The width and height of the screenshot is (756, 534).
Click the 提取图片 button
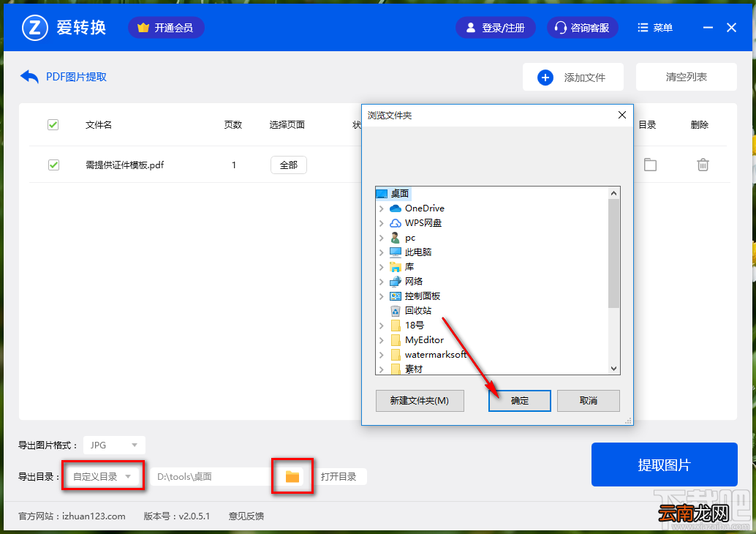pos(665,465)
